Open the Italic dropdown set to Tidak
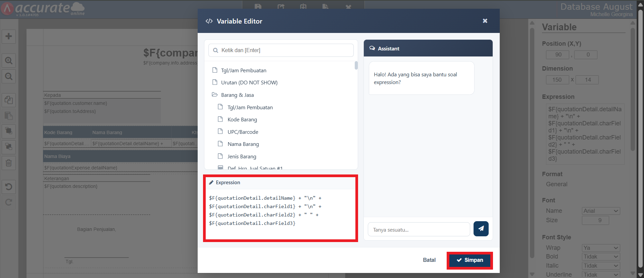 601,266
